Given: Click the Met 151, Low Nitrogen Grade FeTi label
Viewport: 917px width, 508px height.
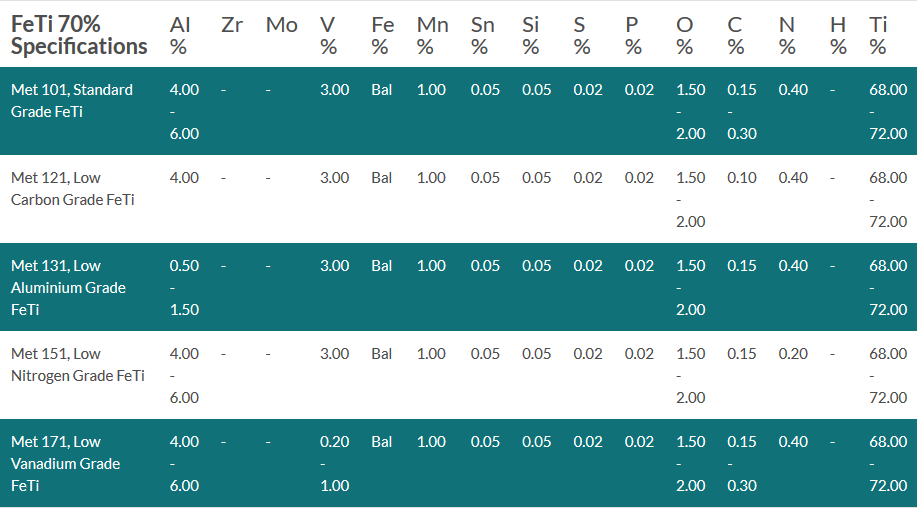Looking at the screenshot, I should click(x=78, y=364).
